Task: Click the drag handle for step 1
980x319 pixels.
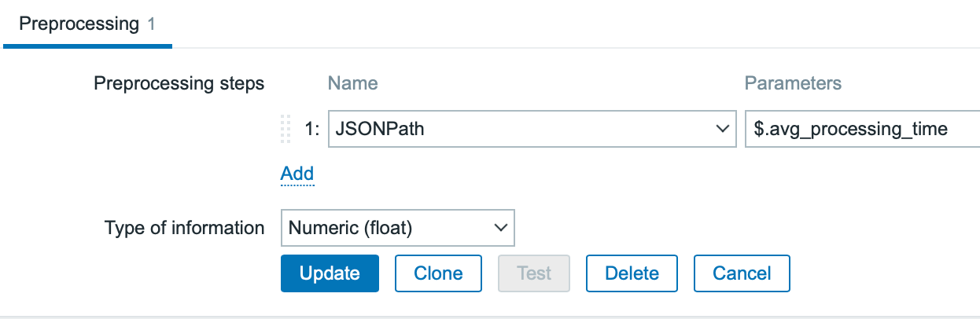Action: (x=286, y=129)
